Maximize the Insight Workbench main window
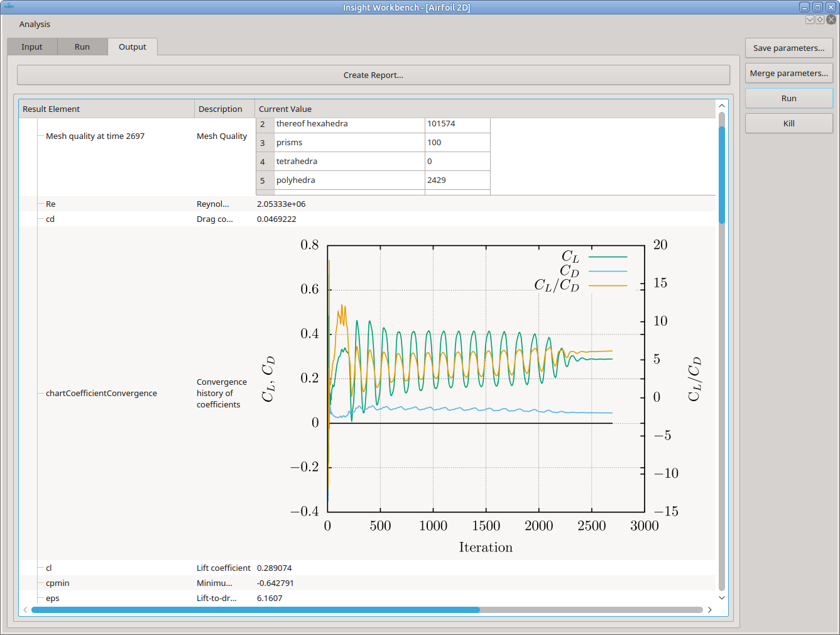The height and width of the screenshot is (635, 840). [817, 7]
